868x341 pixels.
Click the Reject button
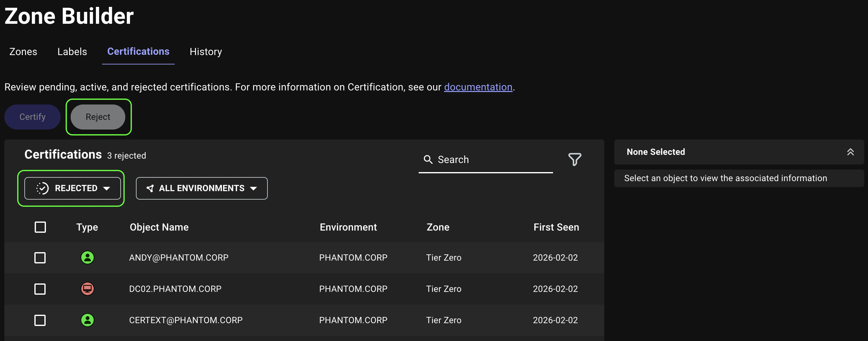tap(98, 117)
